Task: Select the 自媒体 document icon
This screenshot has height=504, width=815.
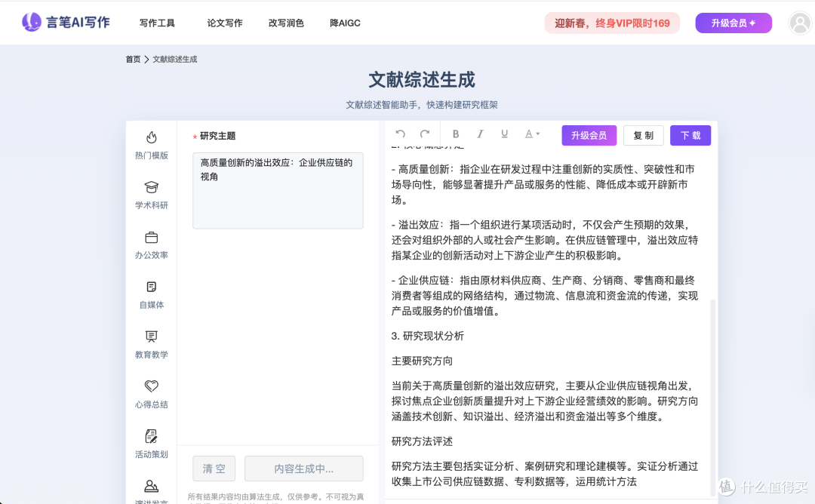Action: [x=151, y=287]
